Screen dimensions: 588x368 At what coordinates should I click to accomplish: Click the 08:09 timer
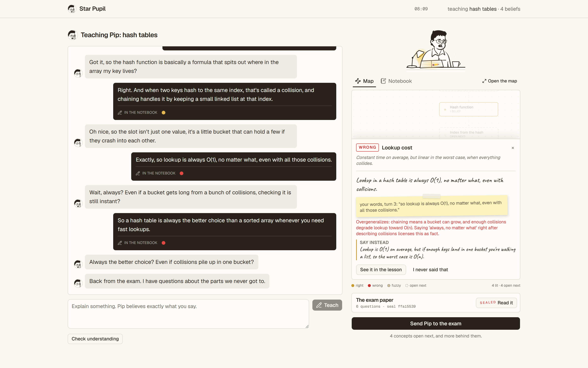[421, 9]
